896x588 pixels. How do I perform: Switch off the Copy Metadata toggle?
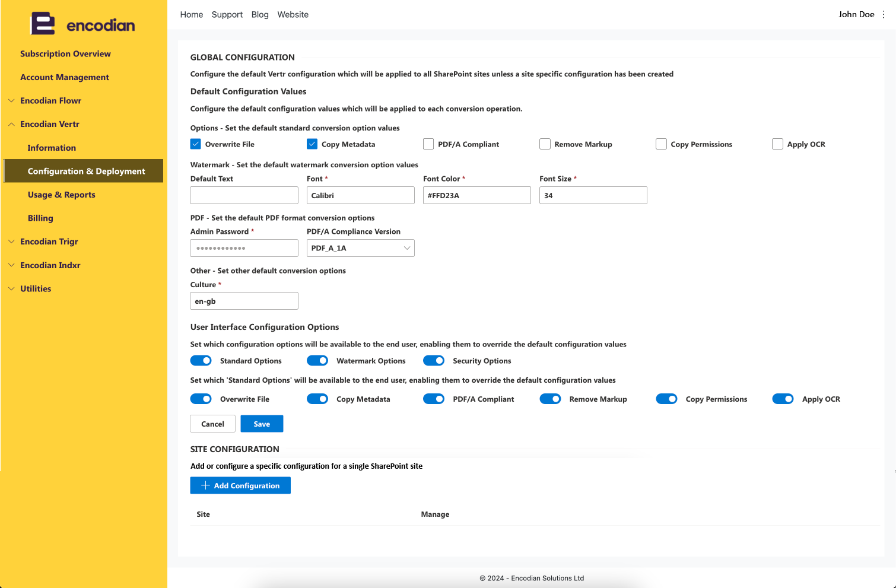pyautogui.click(x=317, y=399)
